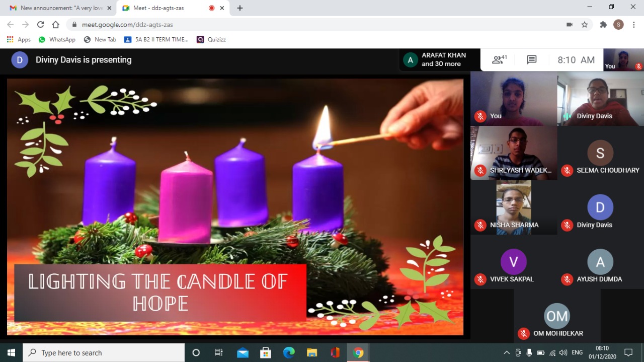This screenshot has width=644, height=362.
Task: Open the volume control in the tray
Action: pos(563,352)
